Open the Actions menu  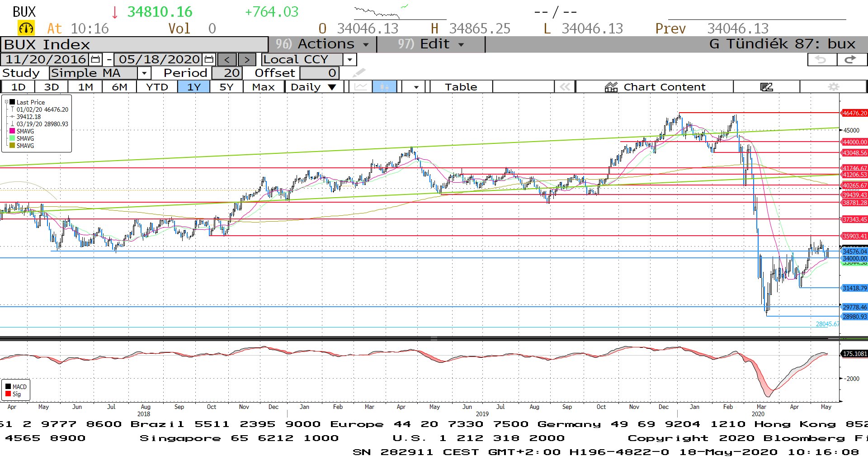(323, 44)
